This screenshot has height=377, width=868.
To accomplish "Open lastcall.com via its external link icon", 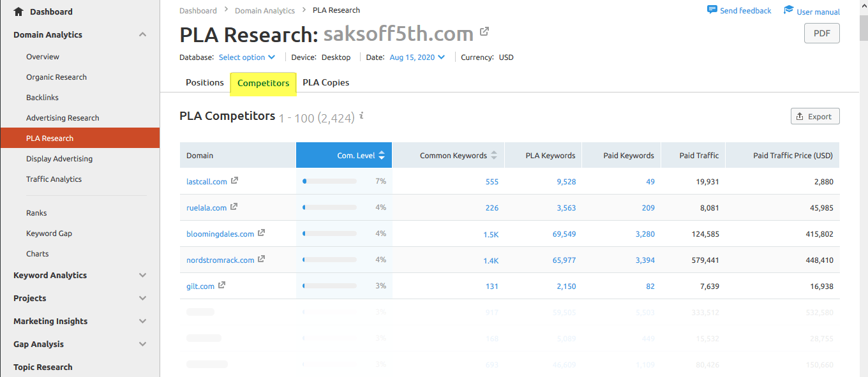I will coord(234,181).
